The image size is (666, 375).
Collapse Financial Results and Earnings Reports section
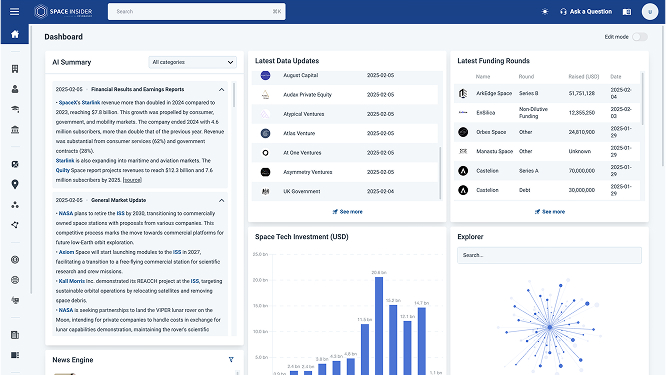[221, 90]
